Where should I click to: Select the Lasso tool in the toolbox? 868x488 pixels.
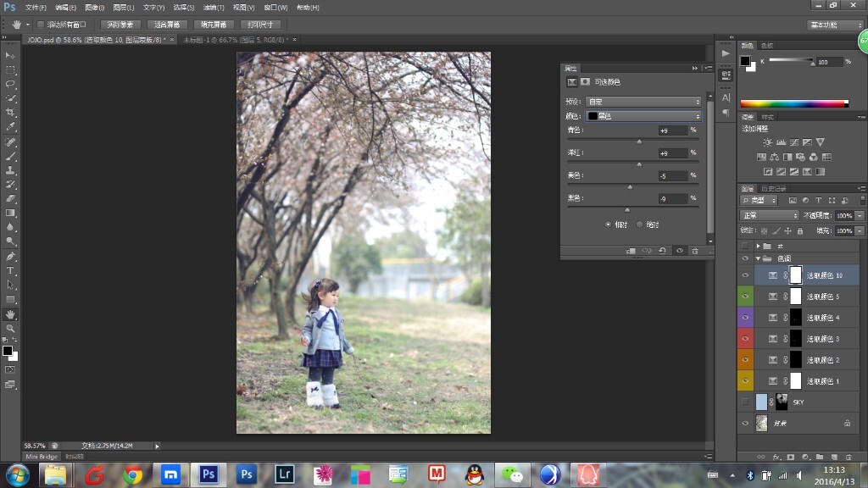click(x=10, y=84)
